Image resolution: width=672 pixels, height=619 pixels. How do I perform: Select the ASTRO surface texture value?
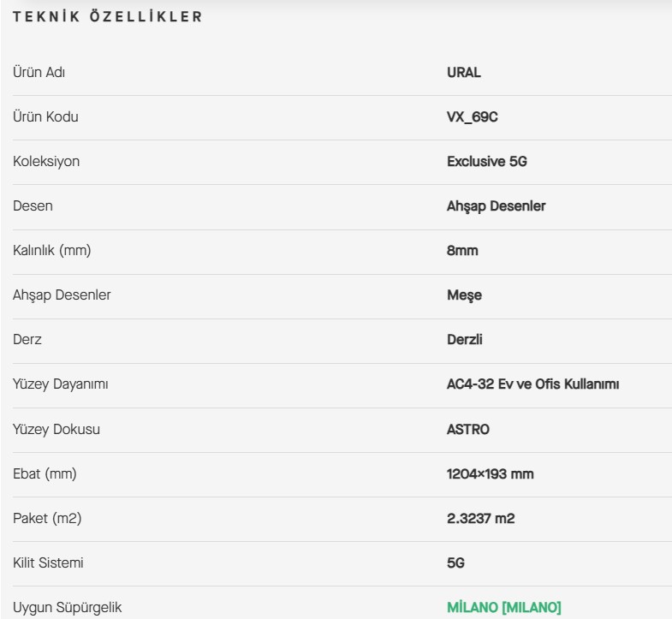(x=468, y=429)
